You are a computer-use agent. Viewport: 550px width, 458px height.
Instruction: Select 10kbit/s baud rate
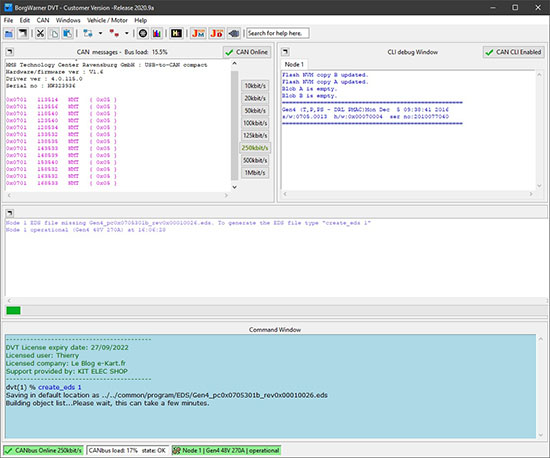[255, 86]
